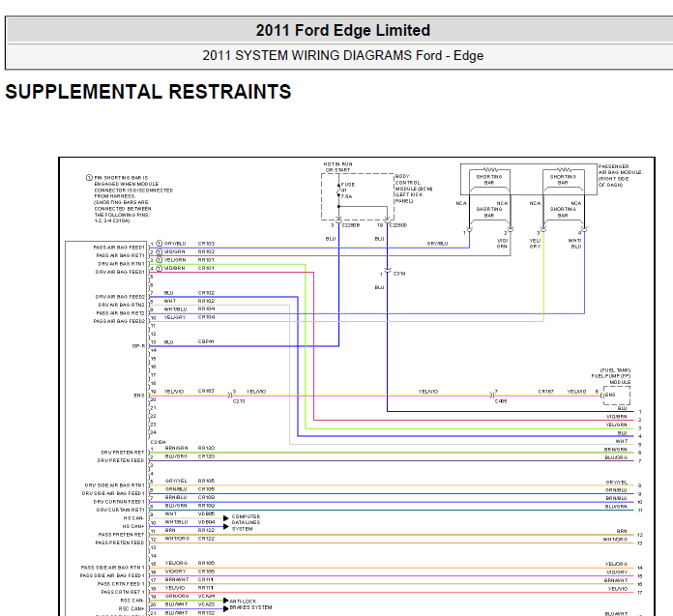The image size is (673, 616).
Task: Click the 'DRV AIR BAG RTN1' pin label
Action: (x=122, y=264)
